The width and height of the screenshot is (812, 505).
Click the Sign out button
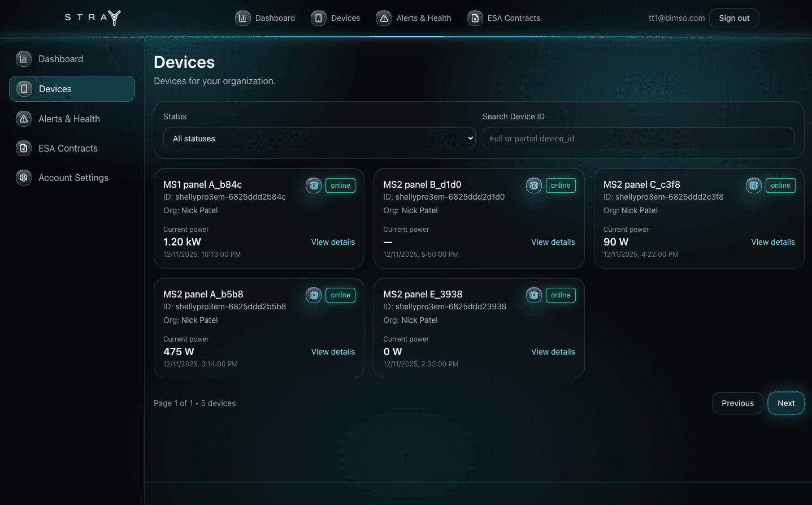[734, 18]
